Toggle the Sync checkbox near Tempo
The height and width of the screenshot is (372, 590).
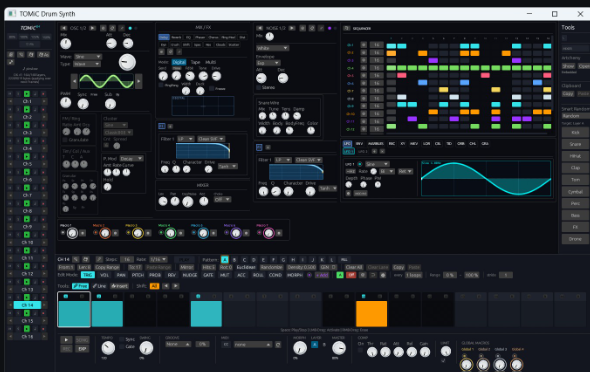pos(122,339)
